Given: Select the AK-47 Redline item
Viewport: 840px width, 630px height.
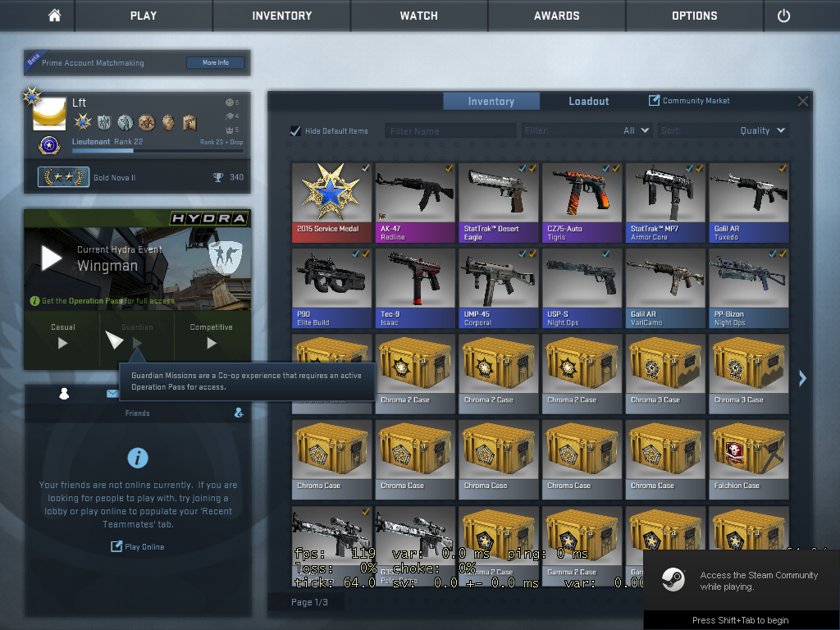Looking at the screenshot, I should [x=415, y=203].
